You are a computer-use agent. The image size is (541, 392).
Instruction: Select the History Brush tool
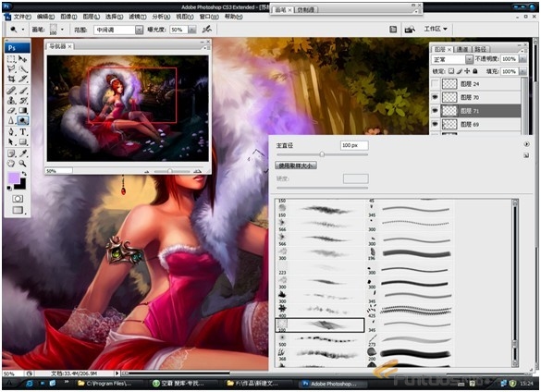pyautogui.click(x=23, y=101)
